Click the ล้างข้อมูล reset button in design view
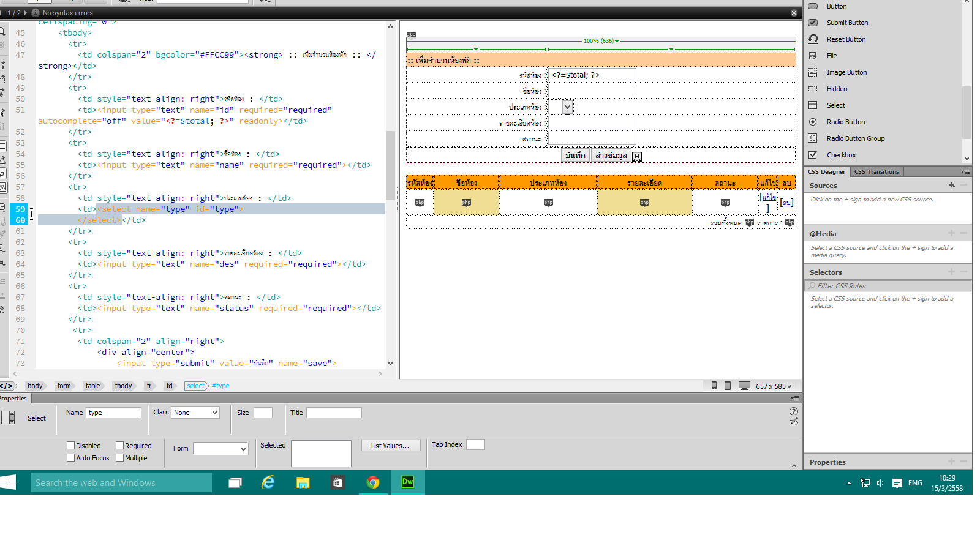 pos(611,156)
